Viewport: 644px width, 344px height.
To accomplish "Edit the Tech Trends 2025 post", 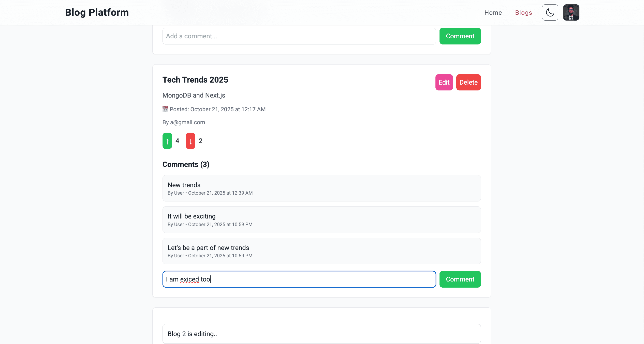I will (444, 82).
